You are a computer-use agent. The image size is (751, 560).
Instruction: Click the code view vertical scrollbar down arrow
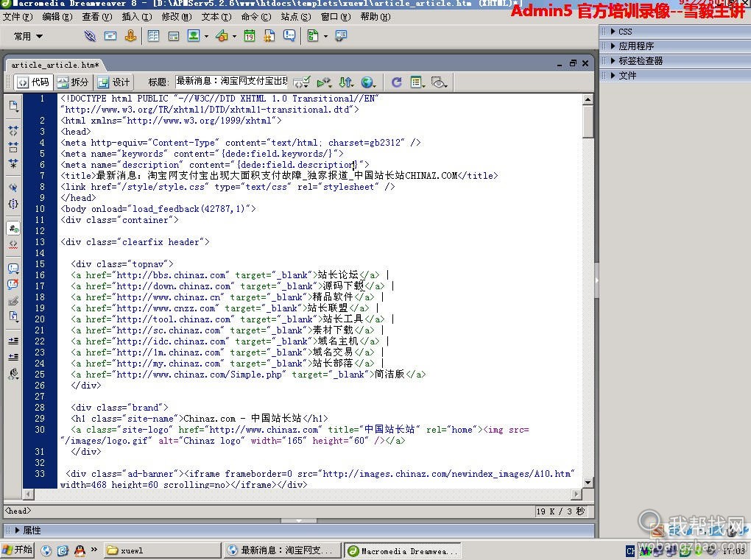click(588, 482)
